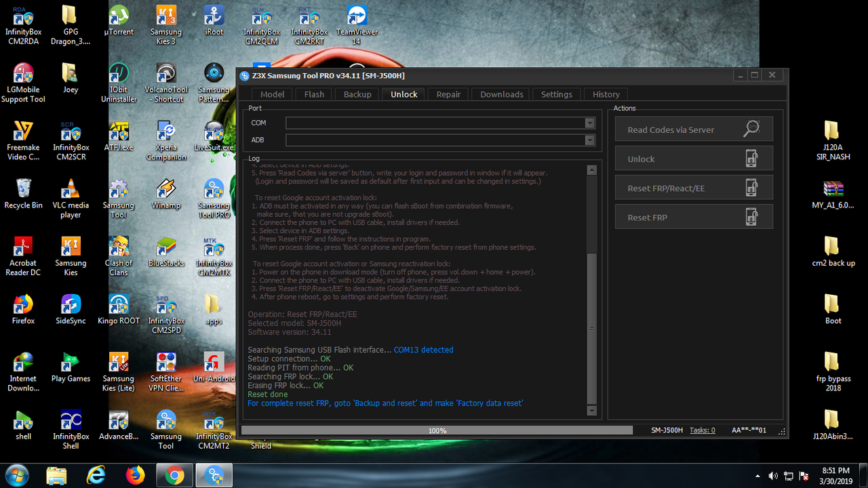
Task: Select the Boot folder on desktop
Action: (x=833, y=310)
